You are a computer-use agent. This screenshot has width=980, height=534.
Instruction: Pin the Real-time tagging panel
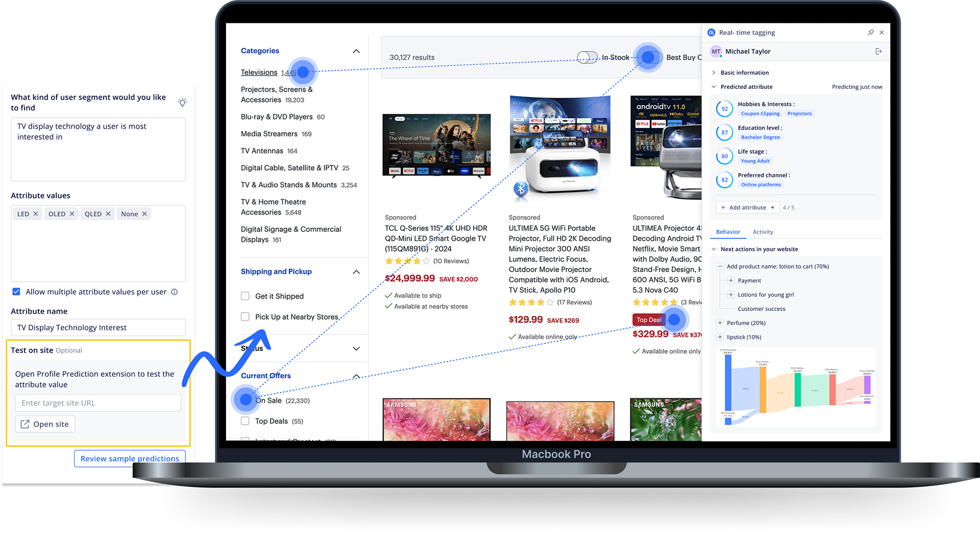click(870, 32)
